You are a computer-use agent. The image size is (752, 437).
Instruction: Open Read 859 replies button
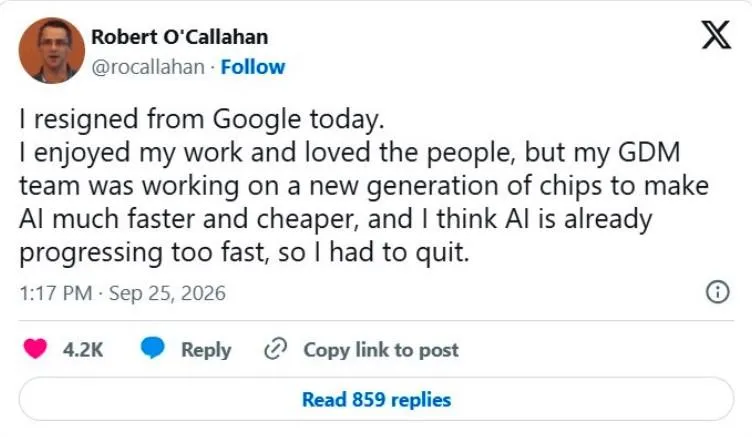click(376, 399)
